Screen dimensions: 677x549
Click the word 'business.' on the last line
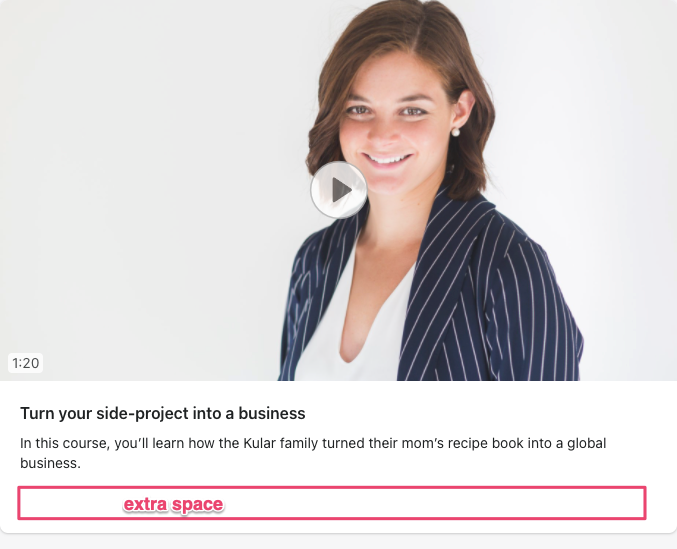pos(50,463)
